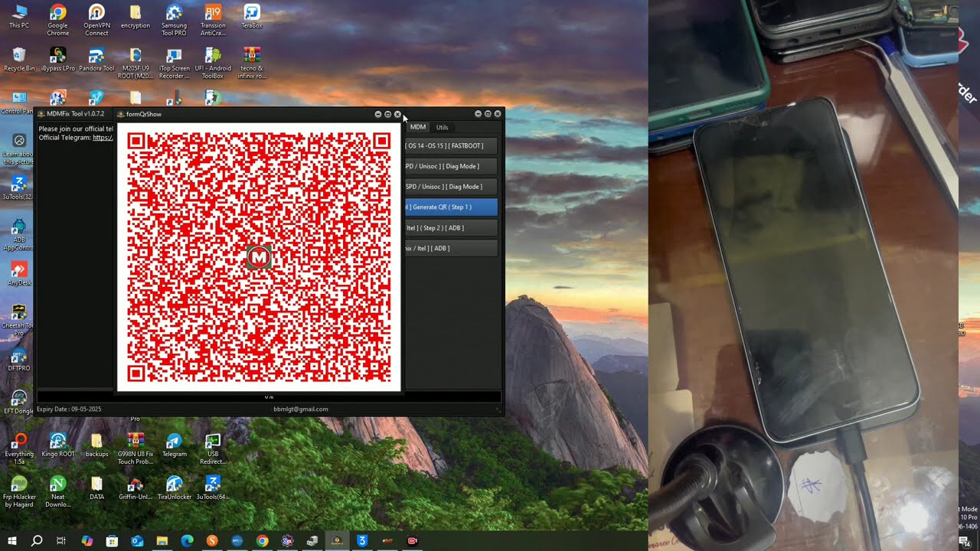Open Neat Download Manager shortcut
Image resolution: width=980 pixels, height=551 pixels.
57,492
